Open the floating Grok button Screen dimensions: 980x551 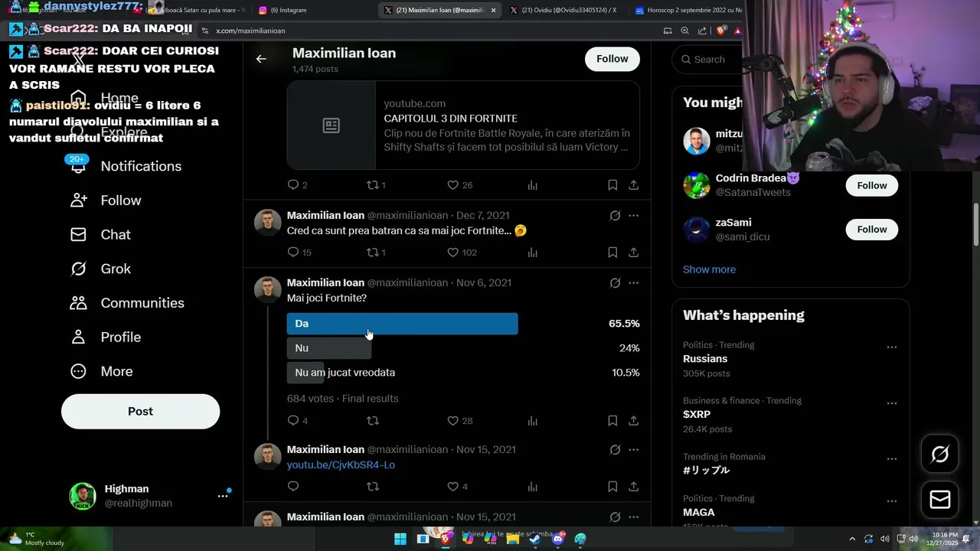coord(940,455)
